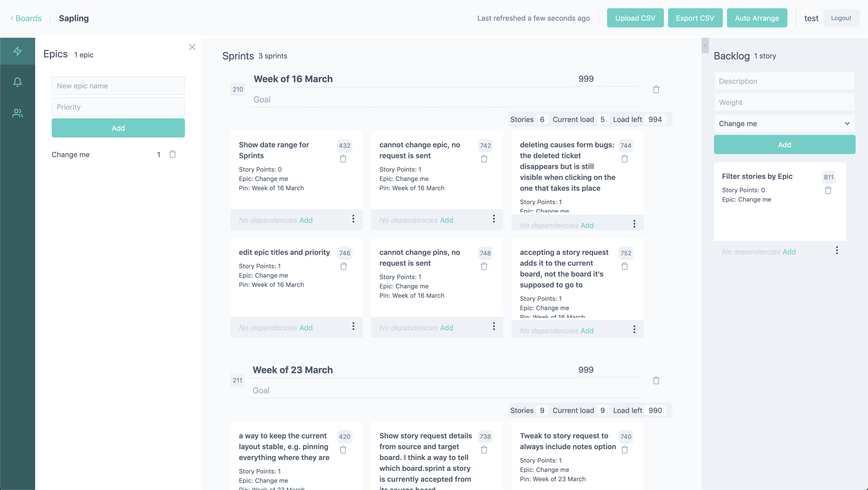
Task: Delete the Week of 23 March sprint
Action: click(x=656, y=380)
